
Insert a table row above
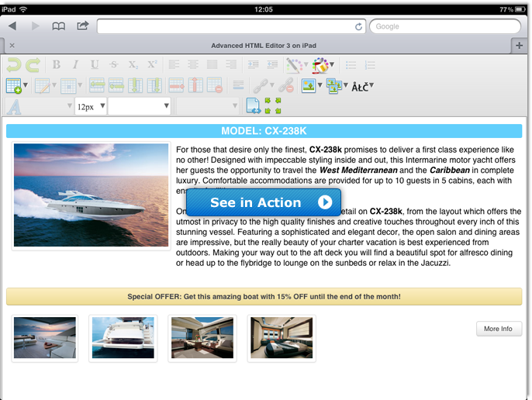(97, 85)
